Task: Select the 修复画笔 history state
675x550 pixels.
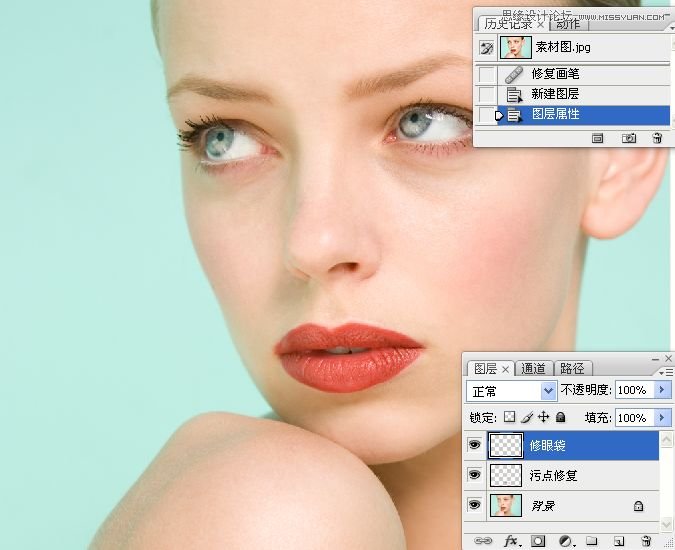Action: pos(583,74)
